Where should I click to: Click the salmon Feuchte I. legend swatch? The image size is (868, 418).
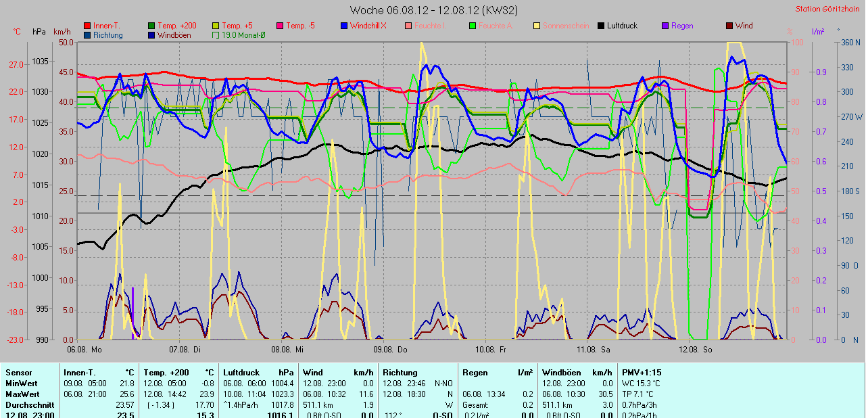coord(408,26)
